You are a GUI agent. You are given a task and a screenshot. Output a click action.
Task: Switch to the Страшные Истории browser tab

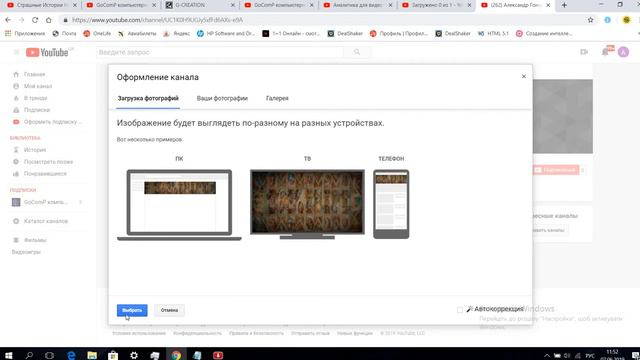click(x=42, y=5)
